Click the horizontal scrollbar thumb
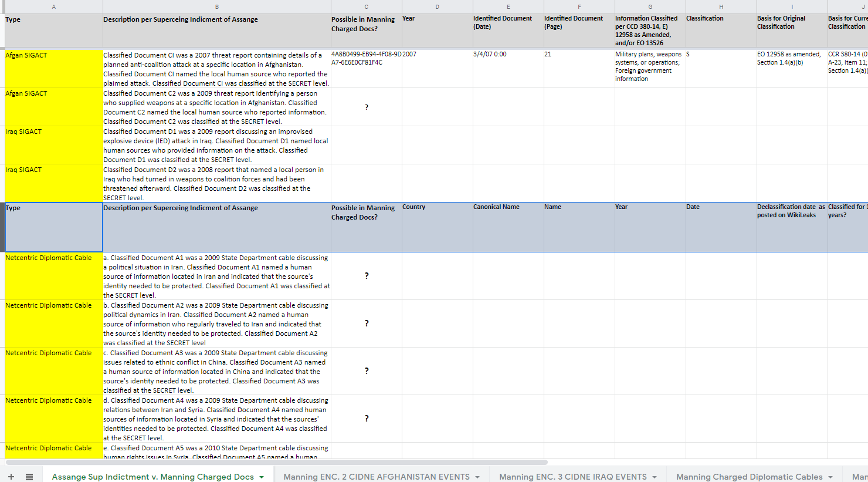Screen dimensions: 868x482 pos(276,462)
